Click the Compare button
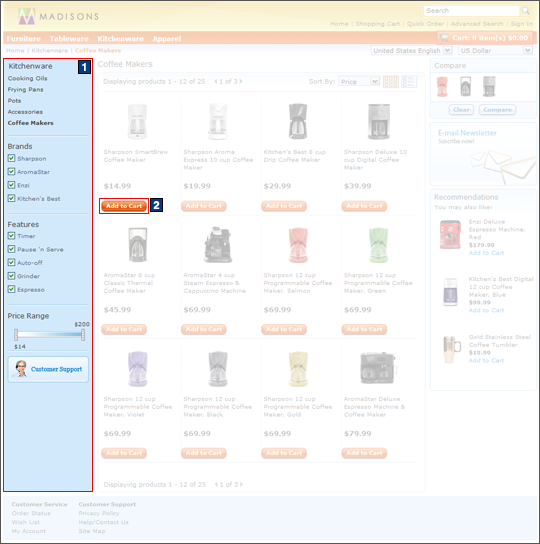 point(497,110)
